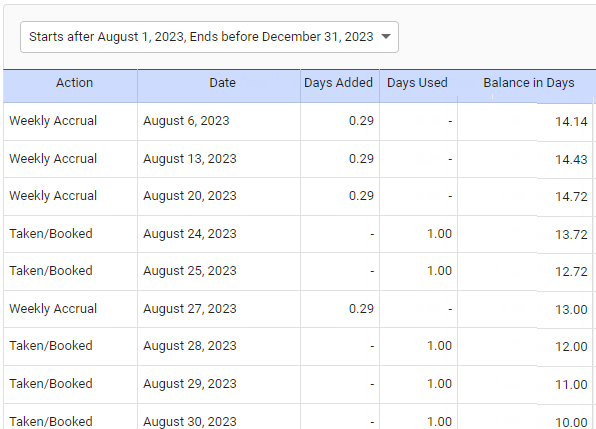Click the 13.72 balance cell
596x429 pixels.
point(571,234)
